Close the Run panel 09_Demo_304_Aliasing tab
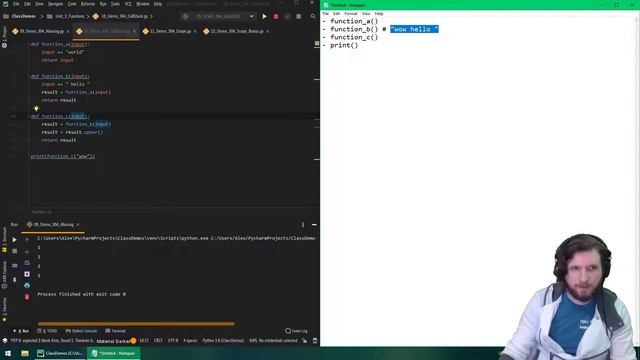640x360 pixels. (78, 224)
